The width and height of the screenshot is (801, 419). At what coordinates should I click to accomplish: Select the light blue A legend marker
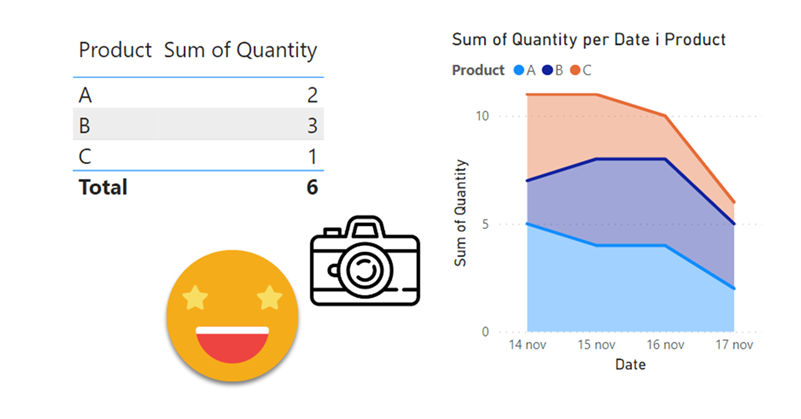click(x=517, y=70)
